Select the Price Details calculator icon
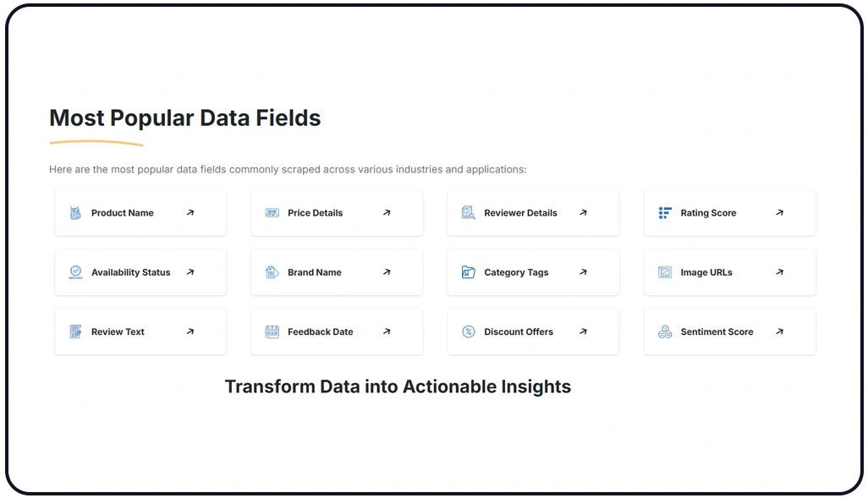Screen dimensions: 868x498 tap(272, 212)
